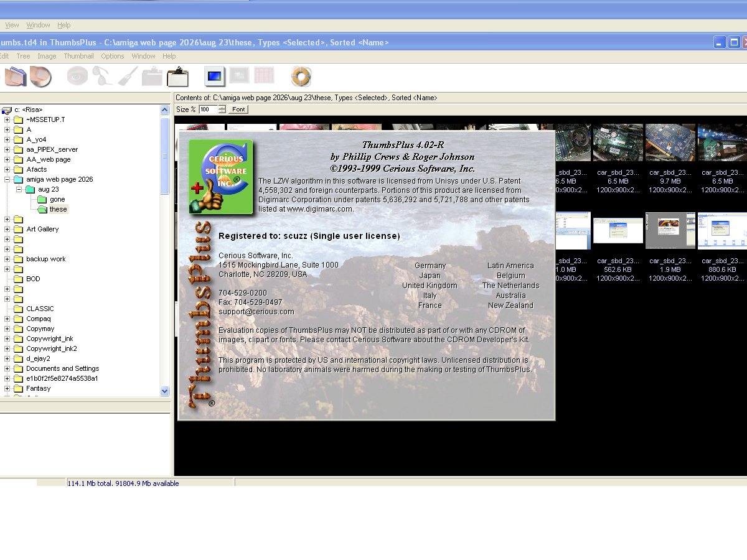Image resolution: width=747 pixels, height=560 pixels.
Task: Click the blue slide-frame toolbar icon
Action: pyautogui.click(x=215, y=76)
